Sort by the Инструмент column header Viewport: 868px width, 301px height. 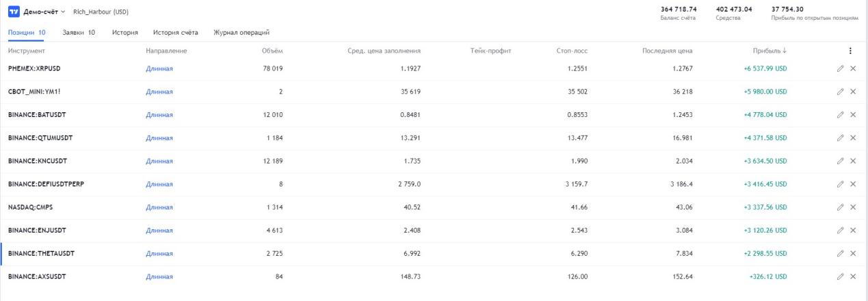pyautogui.click(x=27, y=51)
